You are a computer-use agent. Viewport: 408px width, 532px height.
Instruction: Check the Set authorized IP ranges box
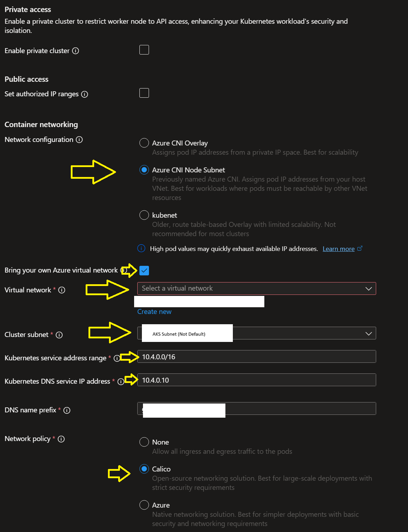pos(144,93)
